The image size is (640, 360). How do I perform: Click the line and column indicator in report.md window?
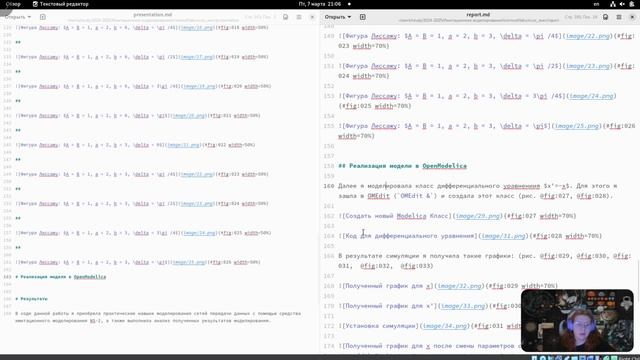(x=581, y=17)
